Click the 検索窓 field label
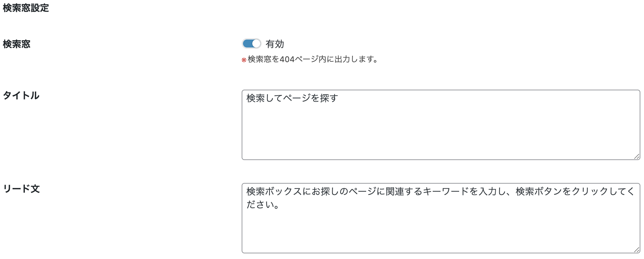This screenshot has height=259, width=644. point(17,44)
